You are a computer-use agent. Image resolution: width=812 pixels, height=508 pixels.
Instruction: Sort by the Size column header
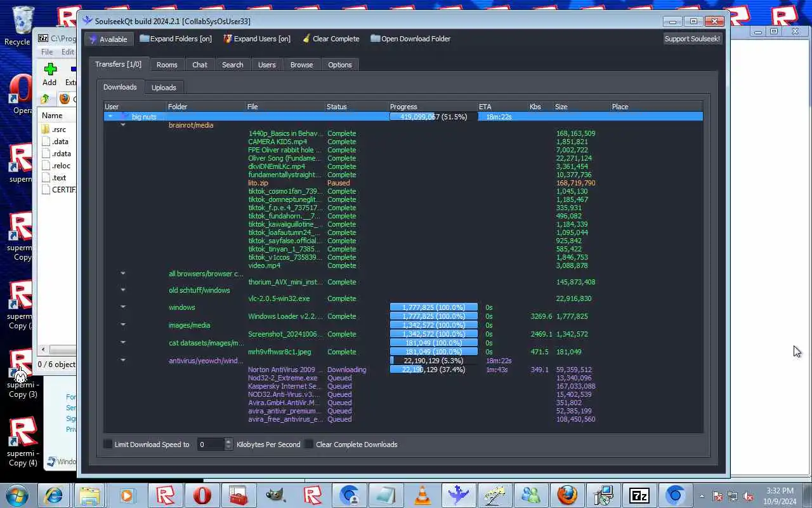tap(581, 107)
